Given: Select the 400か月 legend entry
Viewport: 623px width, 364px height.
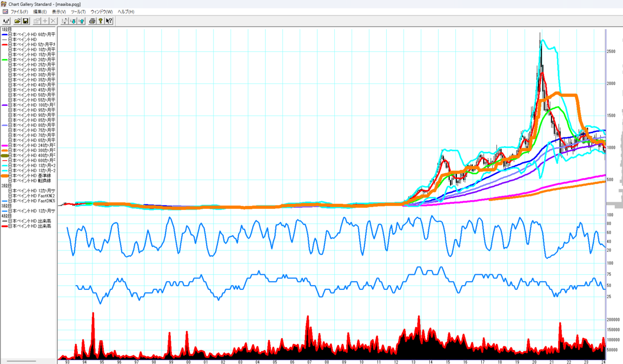Looking at the screenshot, I should coord(29,156).
